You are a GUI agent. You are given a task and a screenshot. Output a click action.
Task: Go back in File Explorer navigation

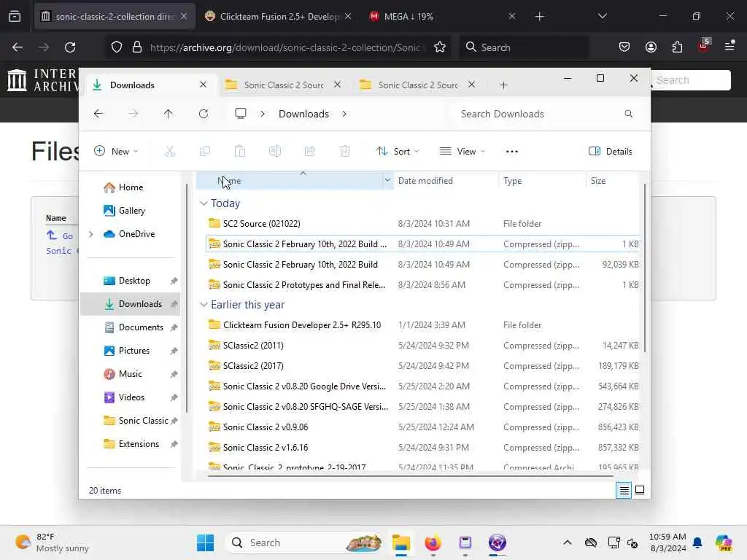coord(98,114)
